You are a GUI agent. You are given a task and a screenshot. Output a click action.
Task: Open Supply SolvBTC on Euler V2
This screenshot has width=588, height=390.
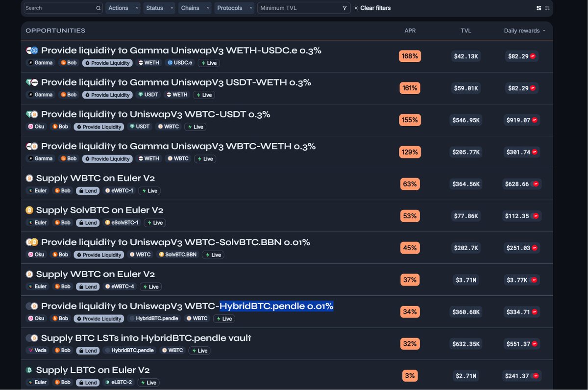(100, 210)
